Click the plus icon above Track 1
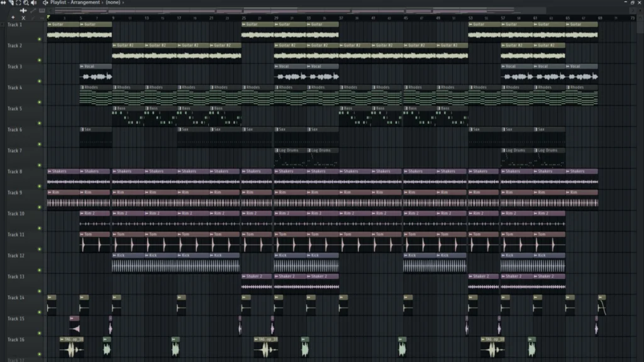Screen dimensions: 644x362 click(x=13, y=18)
